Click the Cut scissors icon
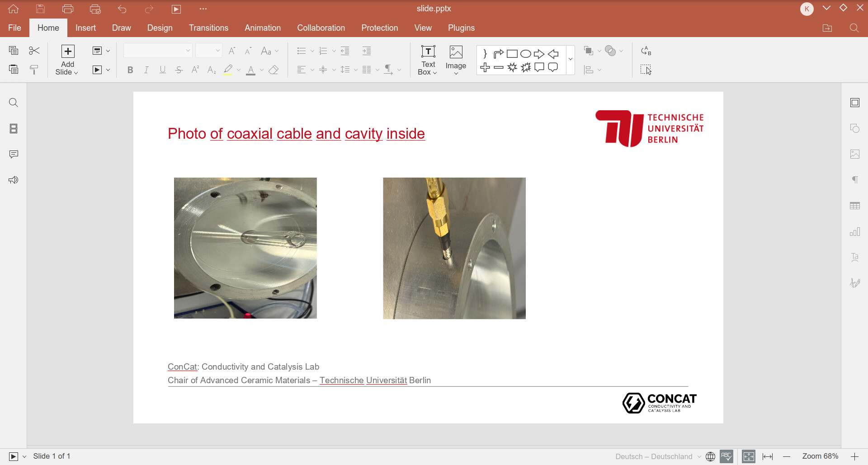 [34, 51]
